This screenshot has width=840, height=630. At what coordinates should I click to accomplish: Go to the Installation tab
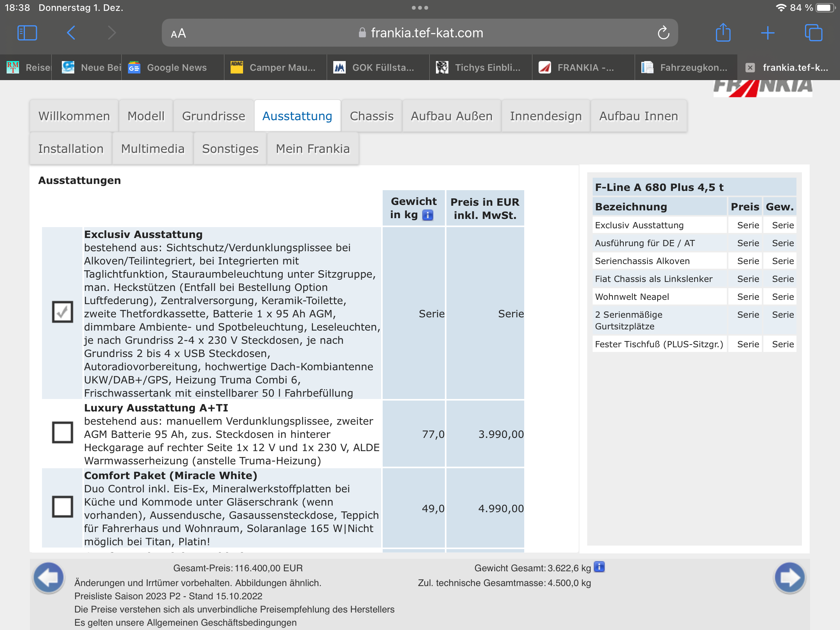coord(71,149)
